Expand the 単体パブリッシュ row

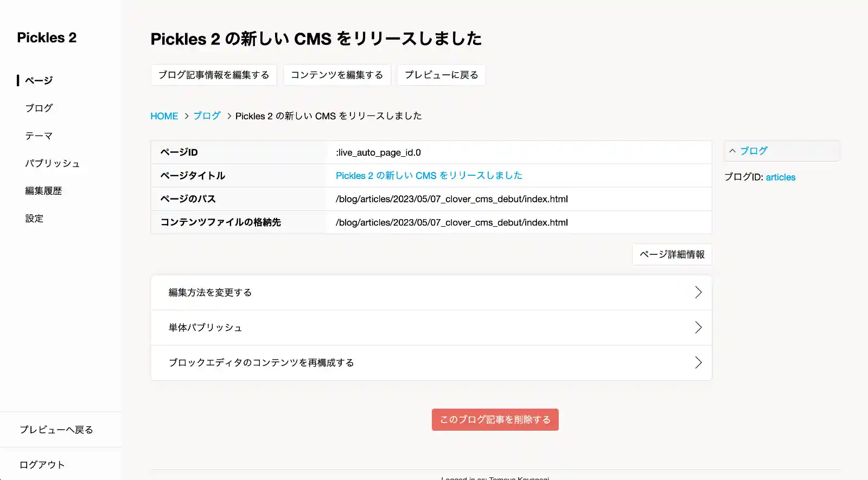431,328
